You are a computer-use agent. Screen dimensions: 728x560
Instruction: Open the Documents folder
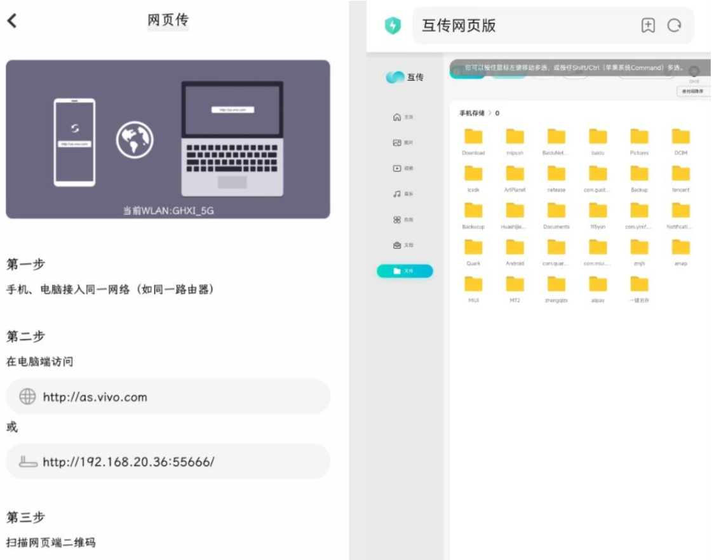556,216
